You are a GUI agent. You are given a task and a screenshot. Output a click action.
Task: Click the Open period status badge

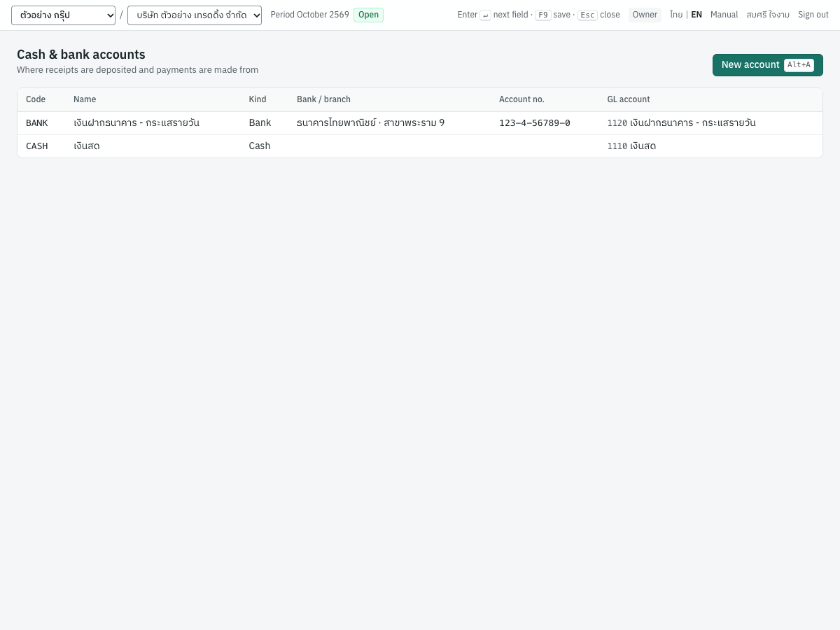click(368, 15)
